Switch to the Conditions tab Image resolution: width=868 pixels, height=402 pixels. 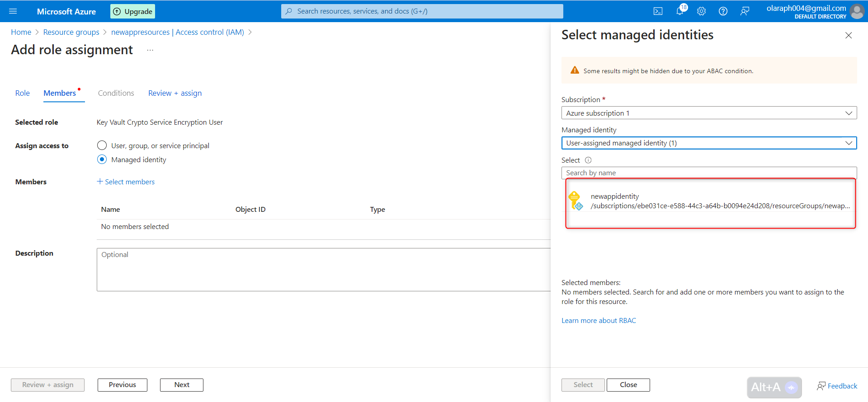(x=116, y=93)
